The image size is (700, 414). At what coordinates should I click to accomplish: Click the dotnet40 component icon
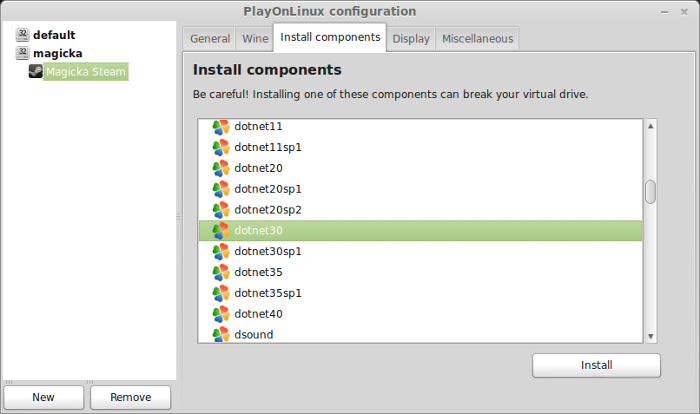click(x=221, y=314)
